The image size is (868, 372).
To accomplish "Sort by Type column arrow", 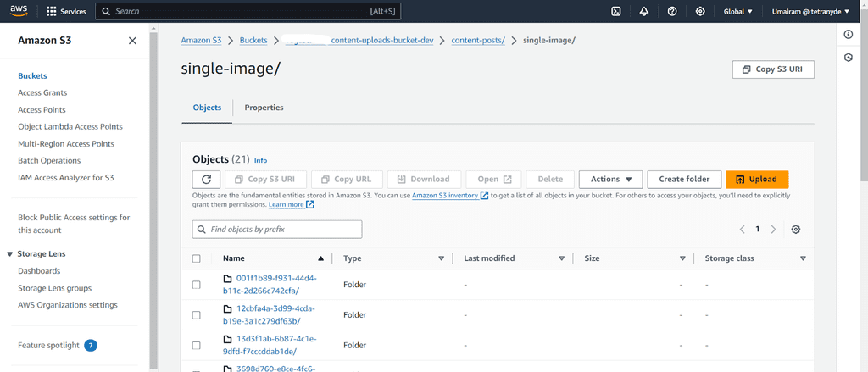I will [x=441, y=258].
